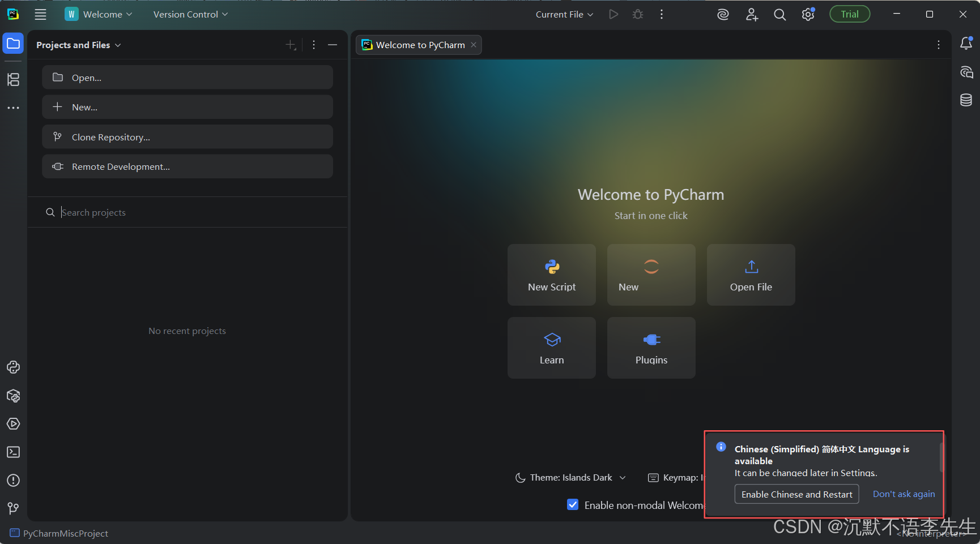The width and height of the screenshot is (980, 544).
Task: Open the Keymap selector
Action: pos(675,478)
